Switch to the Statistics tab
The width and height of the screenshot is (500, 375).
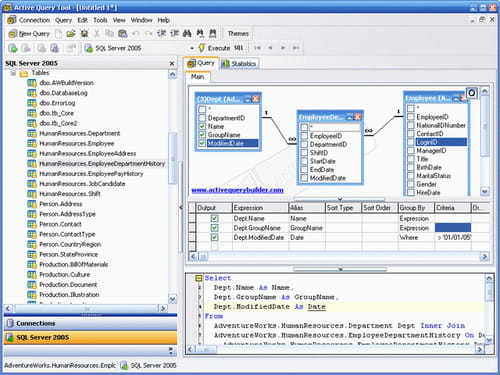(x=239, y=64)
